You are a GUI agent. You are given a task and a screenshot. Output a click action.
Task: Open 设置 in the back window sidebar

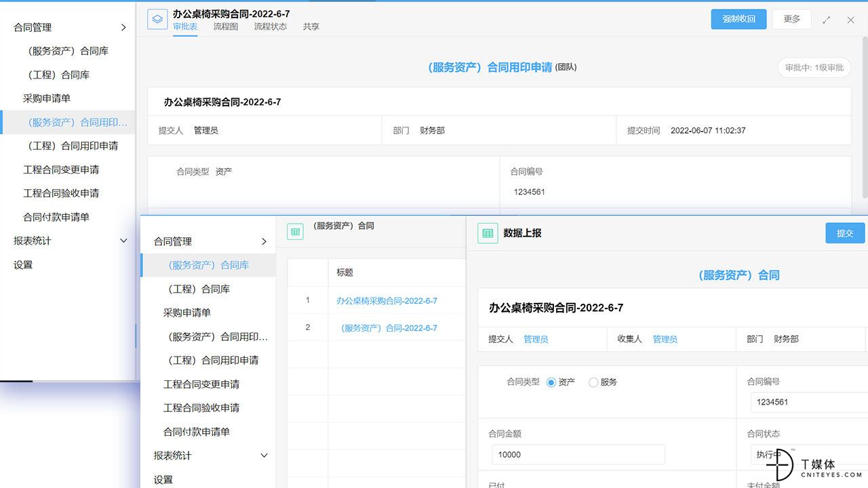tap(68, 264)
